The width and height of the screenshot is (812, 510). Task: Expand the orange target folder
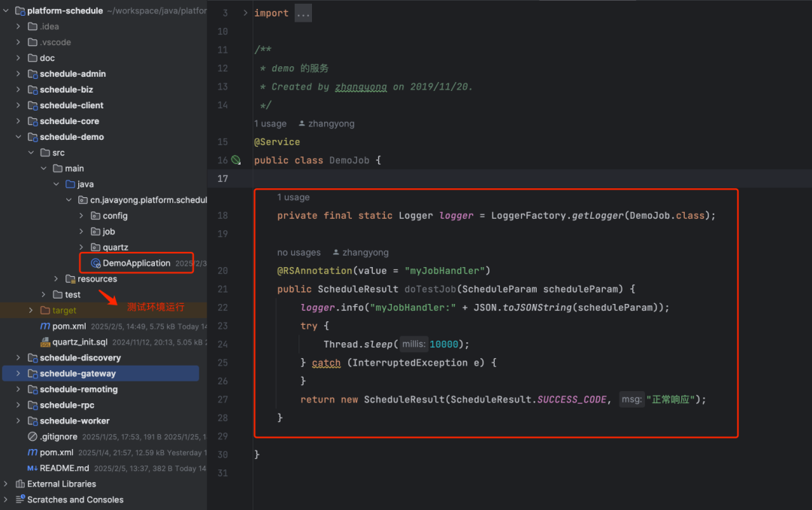(x=31, y=310)
